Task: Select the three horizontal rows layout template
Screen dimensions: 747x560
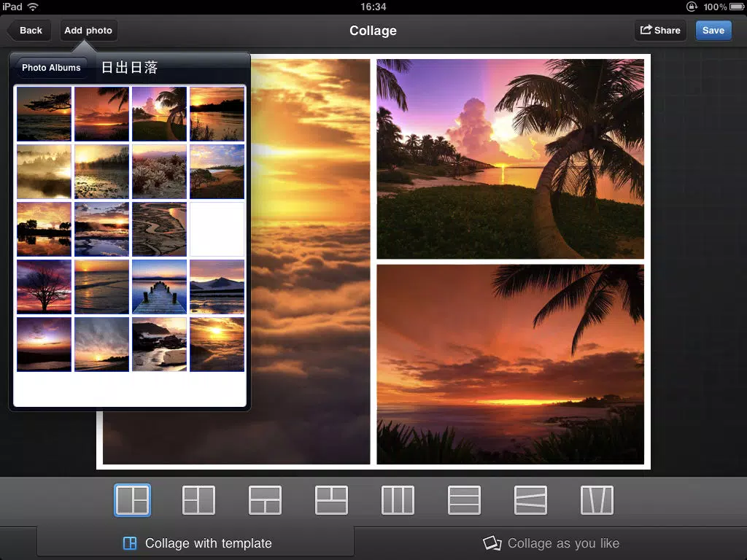Action: point(464,500)
